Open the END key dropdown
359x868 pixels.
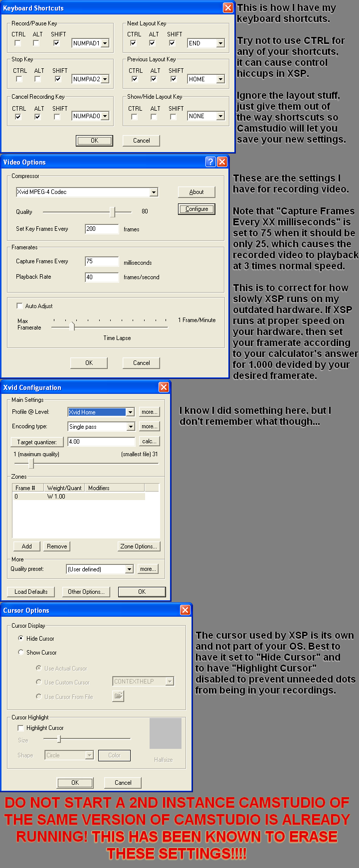click(x=220, y=43)
